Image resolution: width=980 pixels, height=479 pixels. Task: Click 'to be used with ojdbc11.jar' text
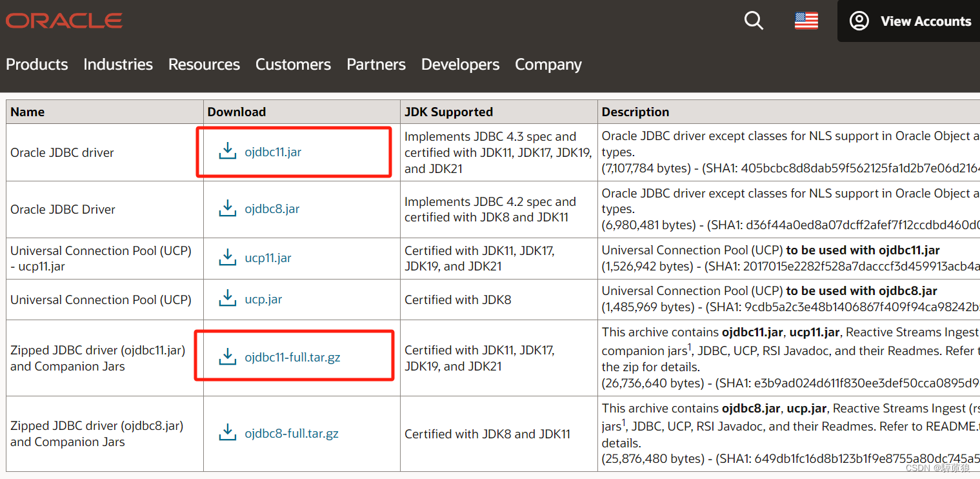[863, 250]
